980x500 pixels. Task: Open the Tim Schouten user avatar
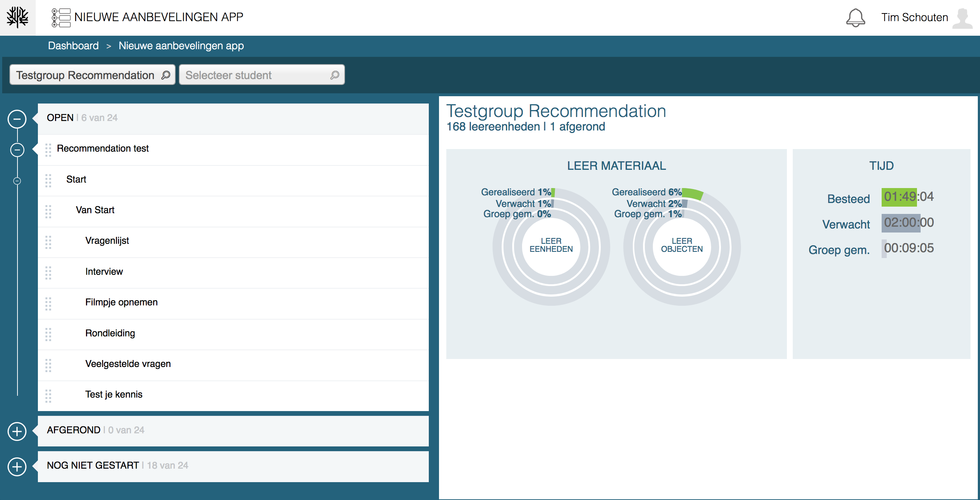962,17
